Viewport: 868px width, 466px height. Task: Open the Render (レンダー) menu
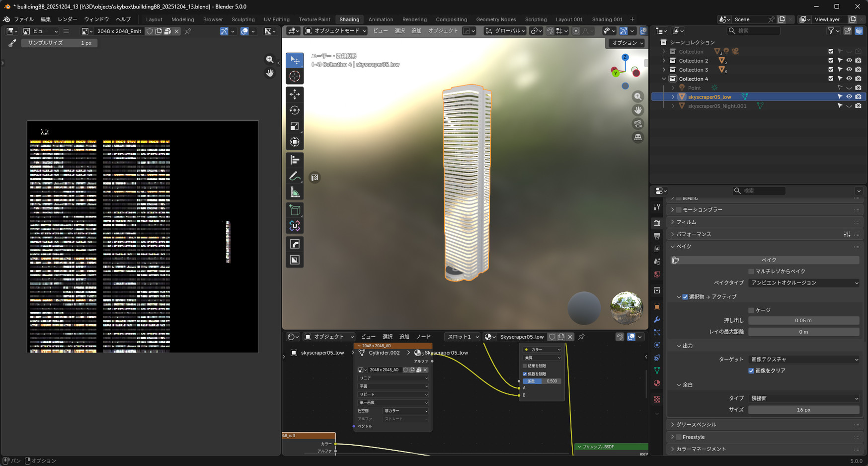pos(67,19)
